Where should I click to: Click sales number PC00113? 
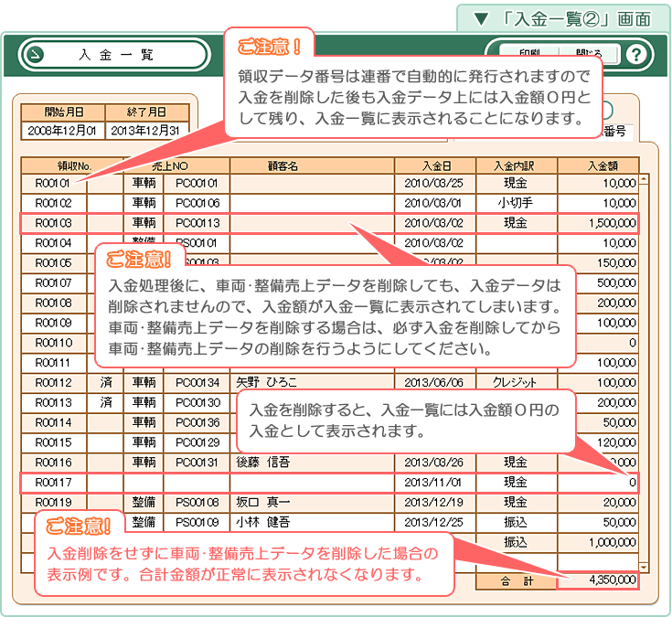197,223
